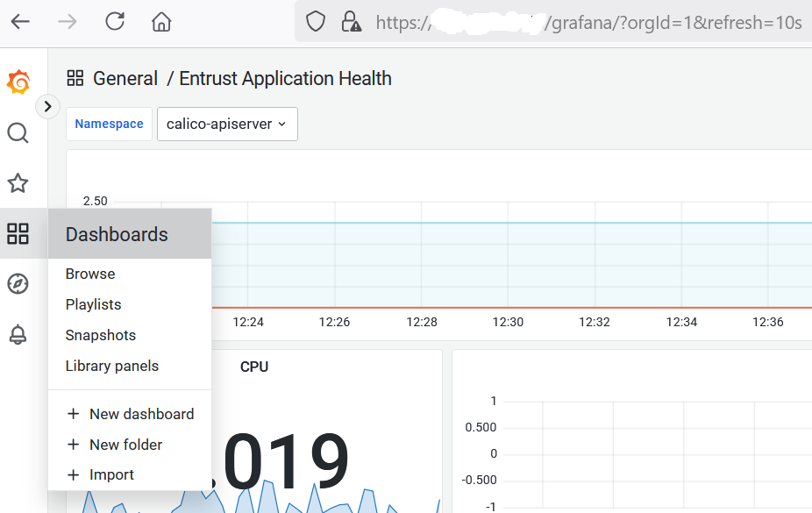This screenshot has width=812, height=513.
Task: Open the Alerting bell icon
Action: coord(18,334)
